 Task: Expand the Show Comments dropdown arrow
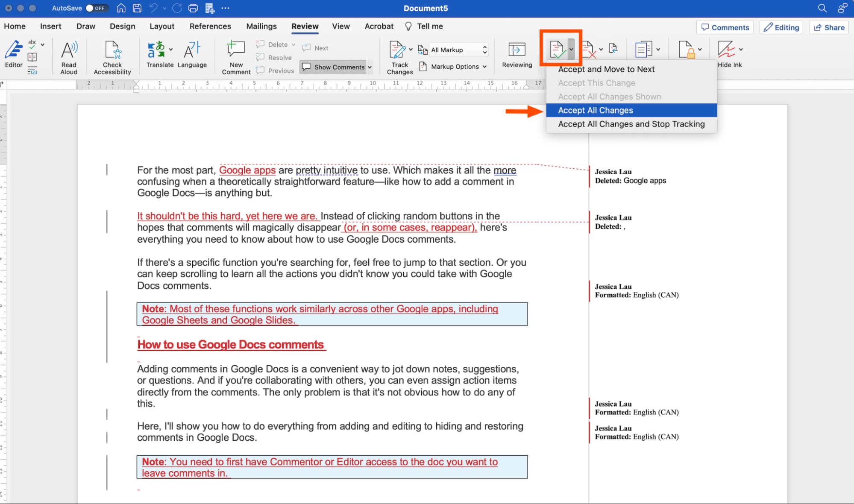coord(370,67)
